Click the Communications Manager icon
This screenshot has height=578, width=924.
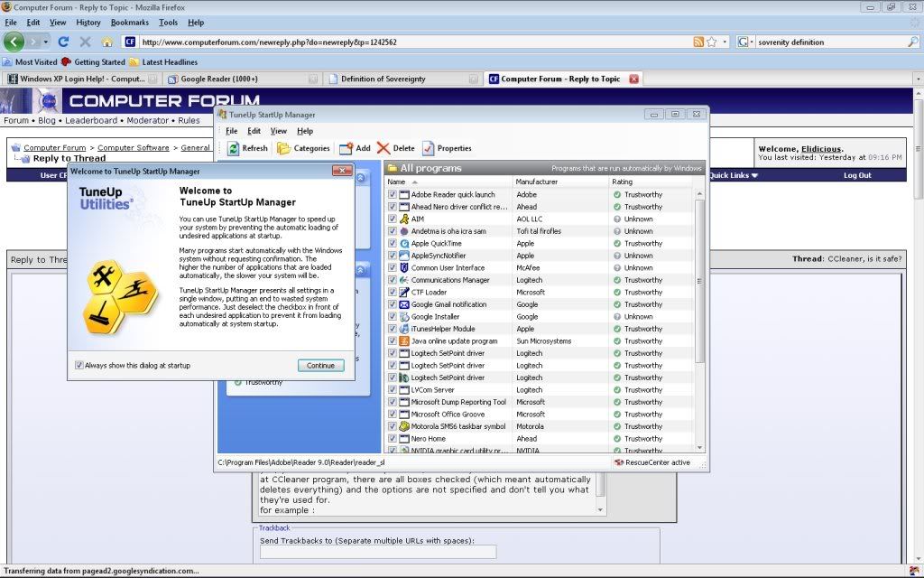coord(404,280)
